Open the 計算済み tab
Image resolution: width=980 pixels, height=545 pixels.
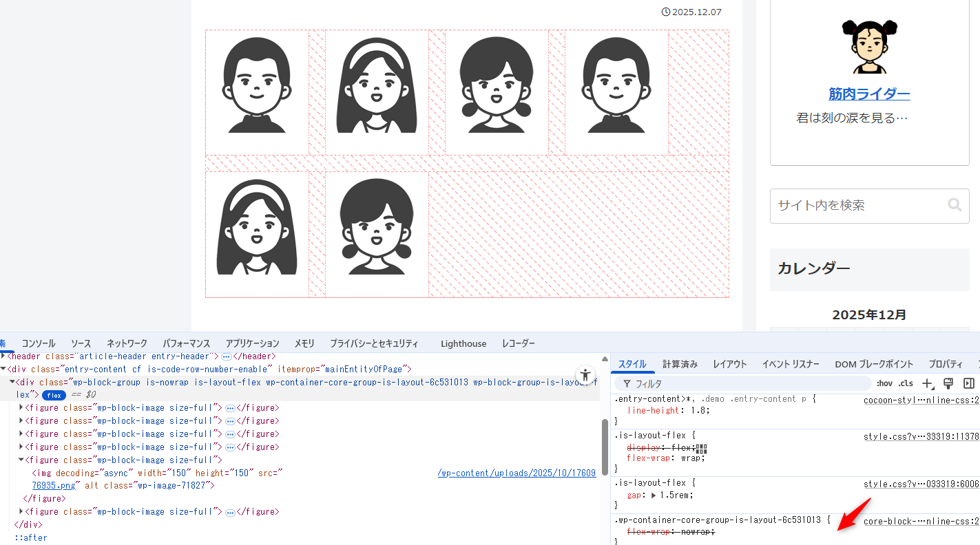(680, 364)
